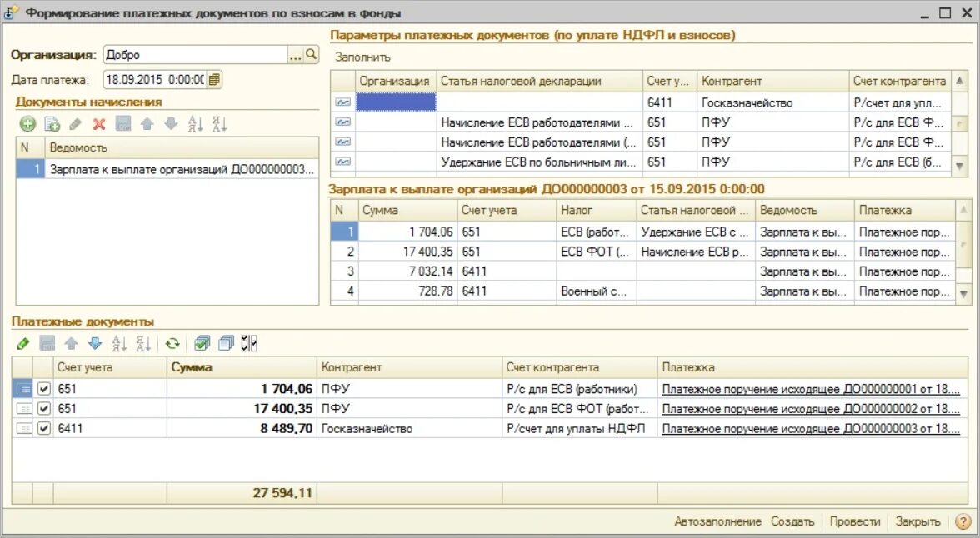
Task: Click the help question mark icon
Action: (963, 521)
